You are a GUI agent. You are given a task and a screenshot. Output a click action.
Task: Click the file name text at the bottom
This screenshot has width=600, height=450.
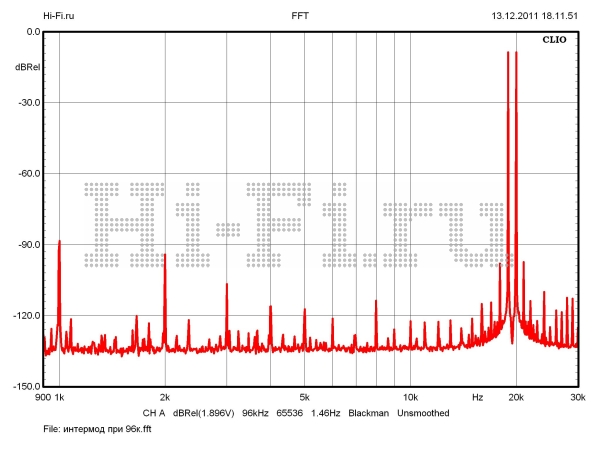[x=97, y=429]
